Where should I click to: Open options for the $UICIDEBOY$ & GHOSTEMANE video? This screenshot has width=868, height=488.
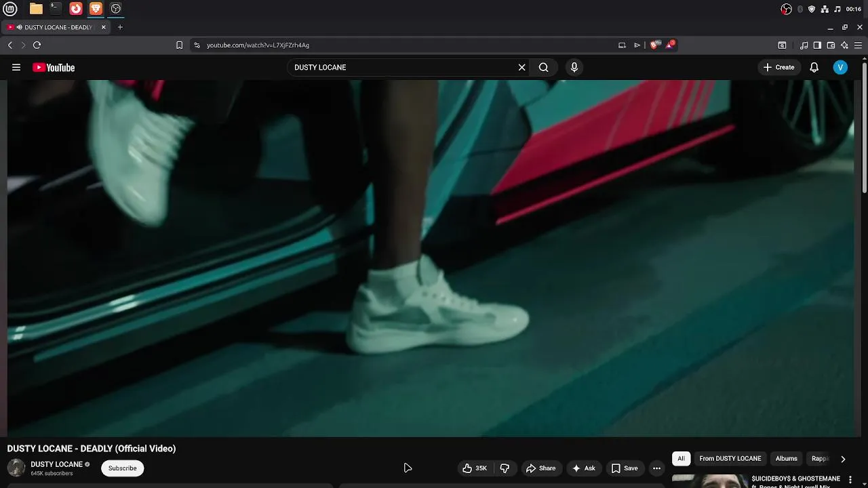coord(850,479)
